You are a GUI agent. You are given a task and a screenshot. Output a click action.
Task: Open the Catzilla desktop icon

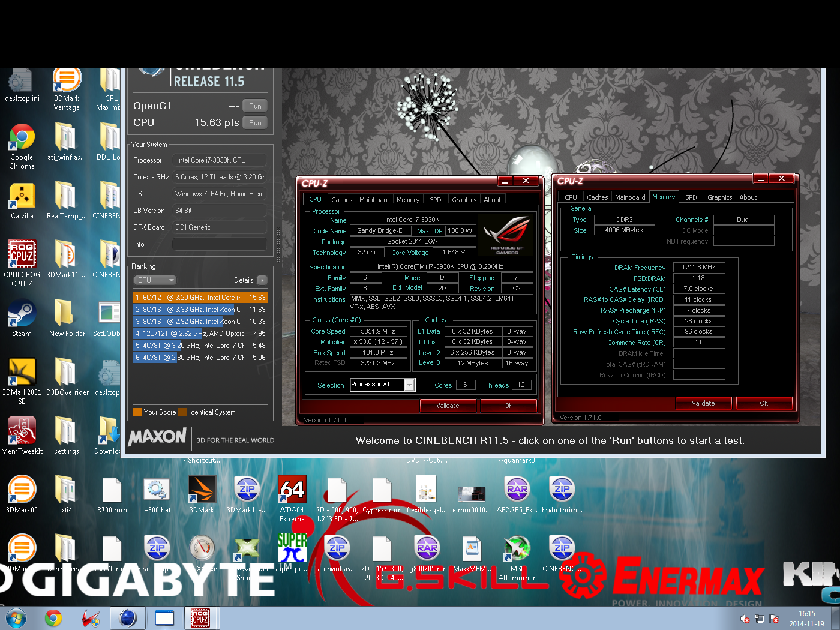click(x=22, y=201)
